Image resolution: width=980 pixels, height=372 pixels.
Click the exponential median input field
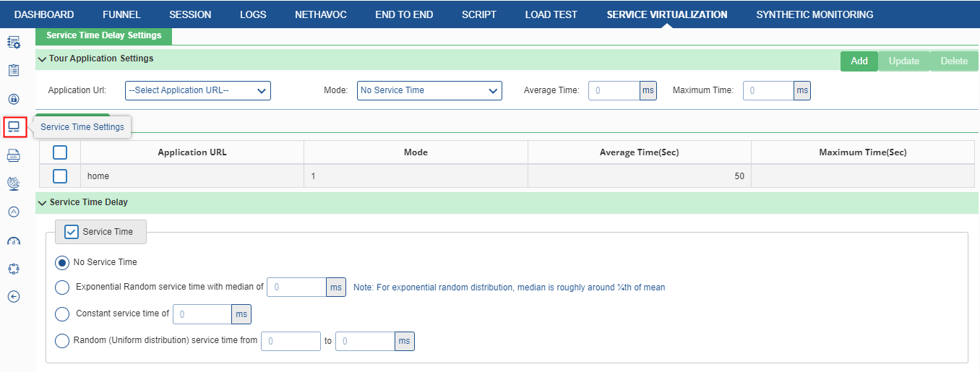(x=296, y=287)
